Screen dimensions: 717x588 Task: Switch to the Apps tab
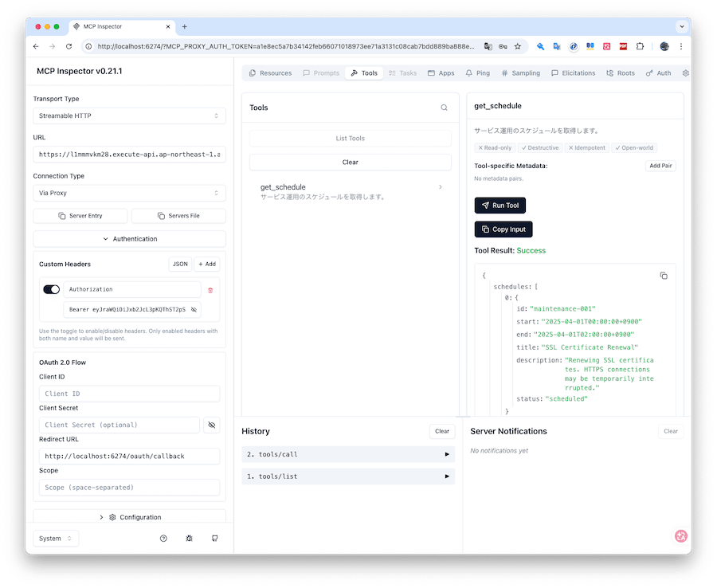coord(441,73)
